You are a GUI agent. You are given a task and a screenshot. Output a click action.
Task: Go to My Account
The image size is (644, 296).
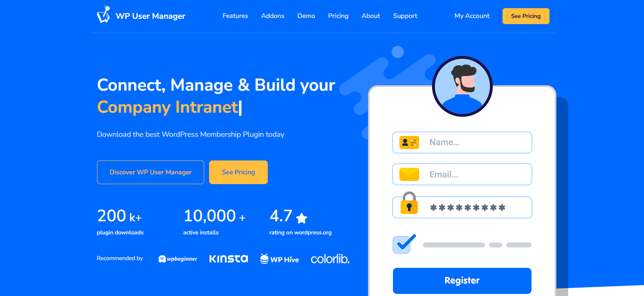click(472, 16)
